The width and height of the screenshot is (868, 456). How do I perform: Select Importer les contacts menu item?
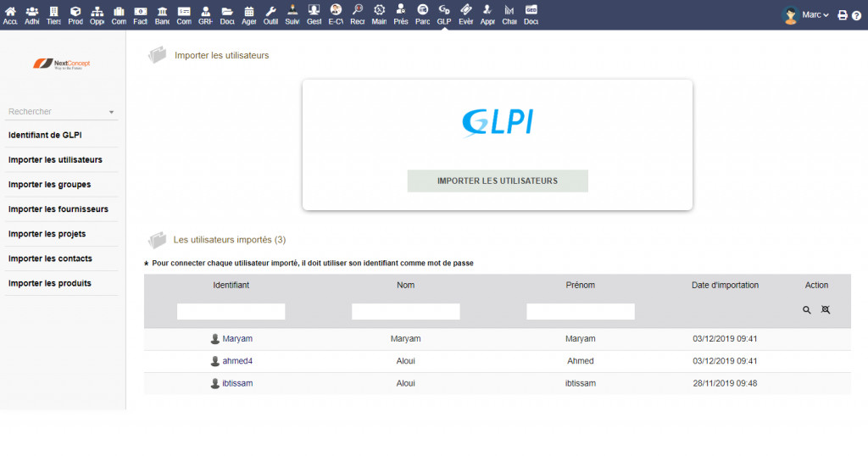pyautogui.click(x=50, y=259)
